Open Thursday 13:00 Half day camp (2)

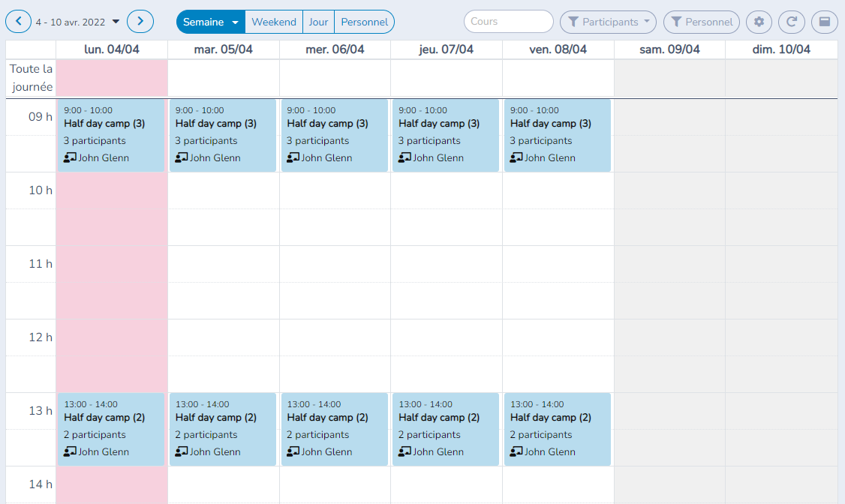(x=446, y=429)
